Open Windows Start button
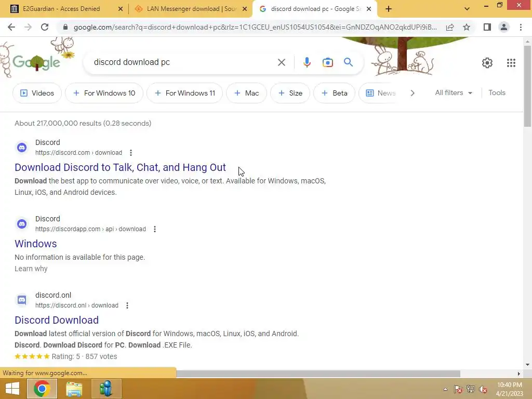Viewport: 532px width, 399px height. tap(12, 389)
